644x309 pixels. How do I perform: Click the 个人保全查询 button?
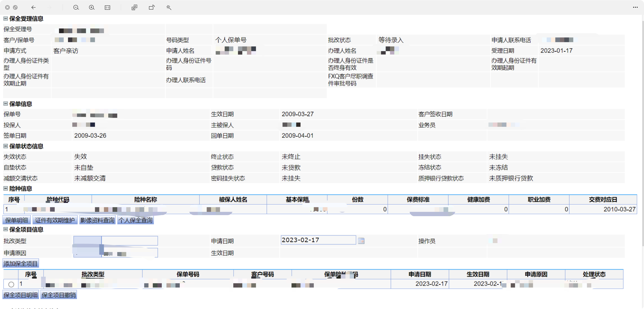point(135,220)
